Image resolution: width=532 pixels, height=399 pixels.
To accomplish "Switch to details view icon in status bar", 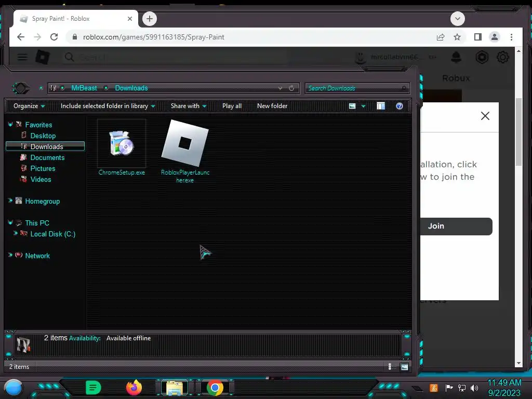I will 390,367.
